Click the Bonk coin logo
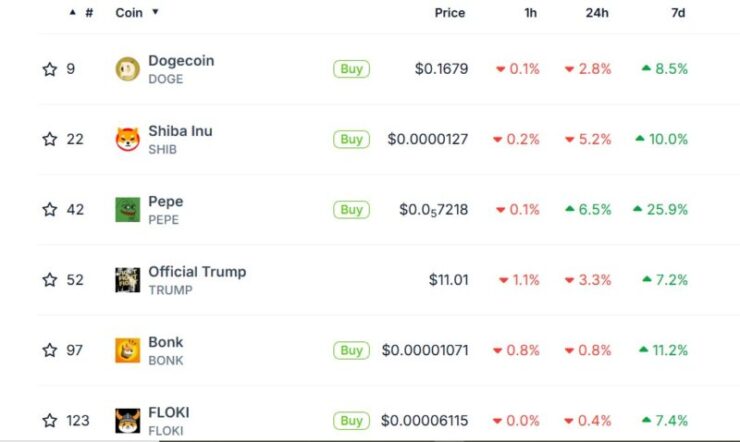740x442 pixels. pos(127,350)
